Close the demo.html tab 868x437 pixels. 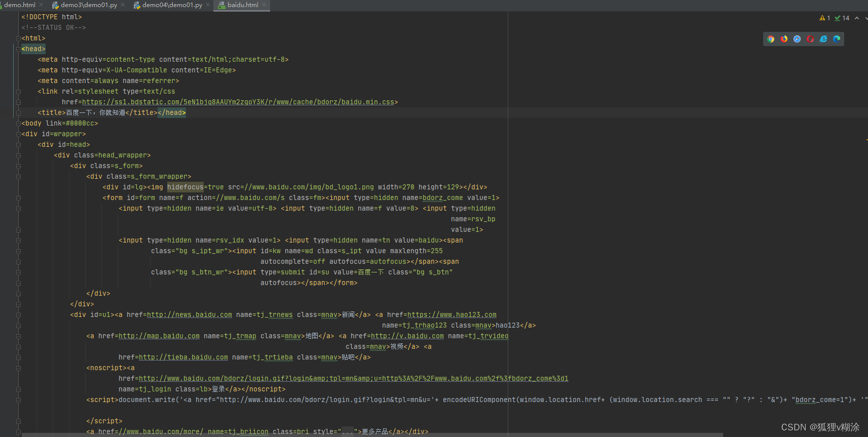point(41,5)
